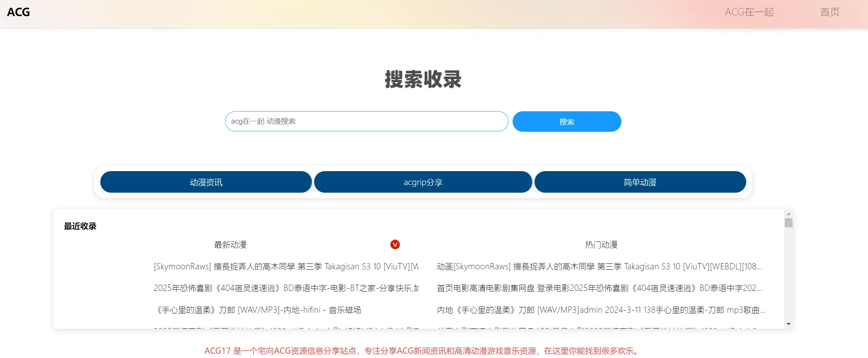868x358 pixels.
Task: Select the 动漫资讯 category button
Action: point(206,182)
